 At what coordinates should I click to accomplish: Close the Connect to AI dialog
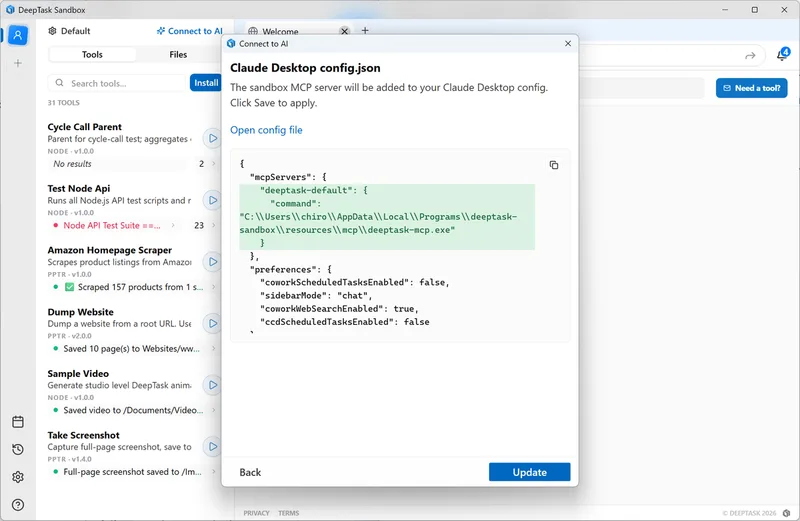point(568,44)
